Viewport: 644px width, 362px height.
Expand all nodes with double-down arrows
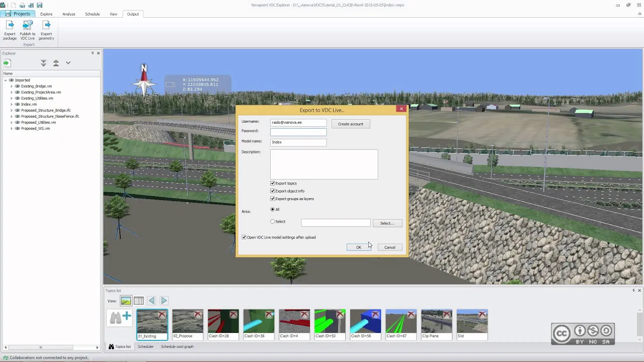[x=43, y=63]
